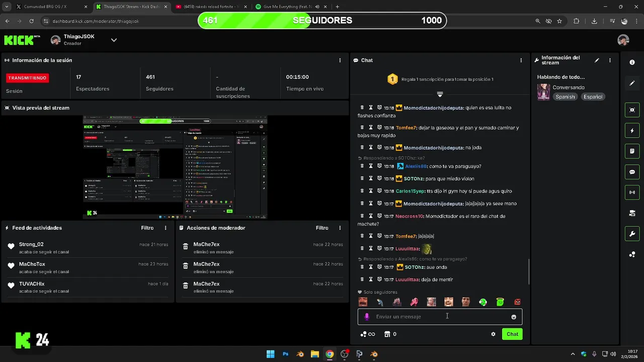Delete the 'na joda' message with trash icon

point(362,148)
